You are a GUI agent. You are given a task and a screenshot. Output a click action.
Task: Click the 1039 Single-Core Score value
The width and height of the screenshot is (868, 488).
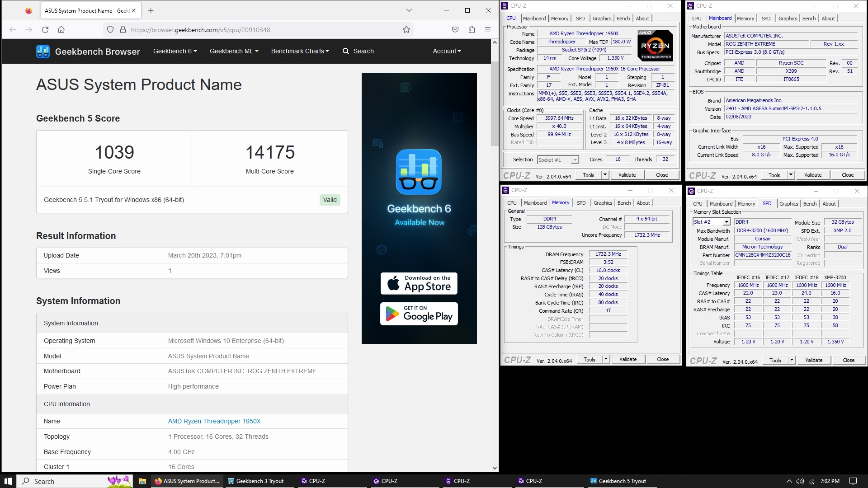point(114,152)
